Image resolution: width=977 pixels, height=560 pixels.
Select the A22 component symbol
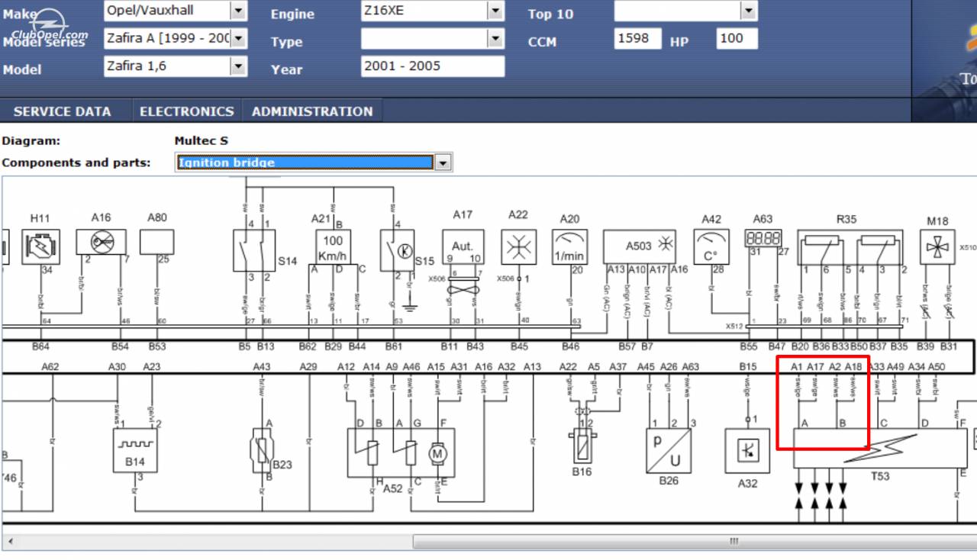[x=518, y=246]
